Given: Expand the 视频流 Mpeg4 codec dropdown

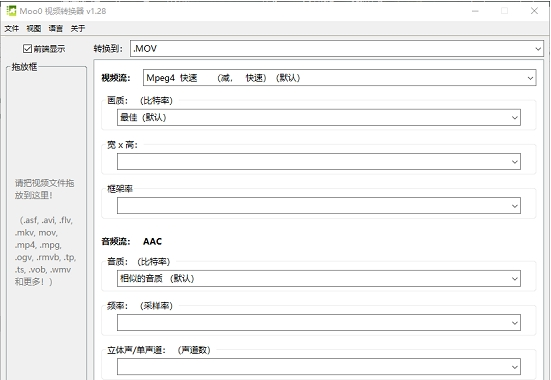Looking at the screenshot, I should click(x=339, y=78).
